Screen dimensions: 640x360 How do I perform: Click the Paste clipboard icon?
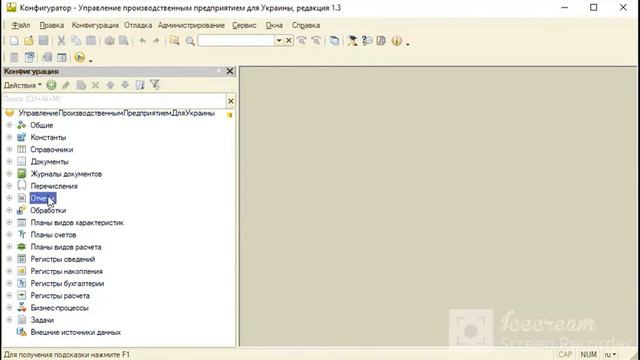pyautogui.click(x=91, y=41)
